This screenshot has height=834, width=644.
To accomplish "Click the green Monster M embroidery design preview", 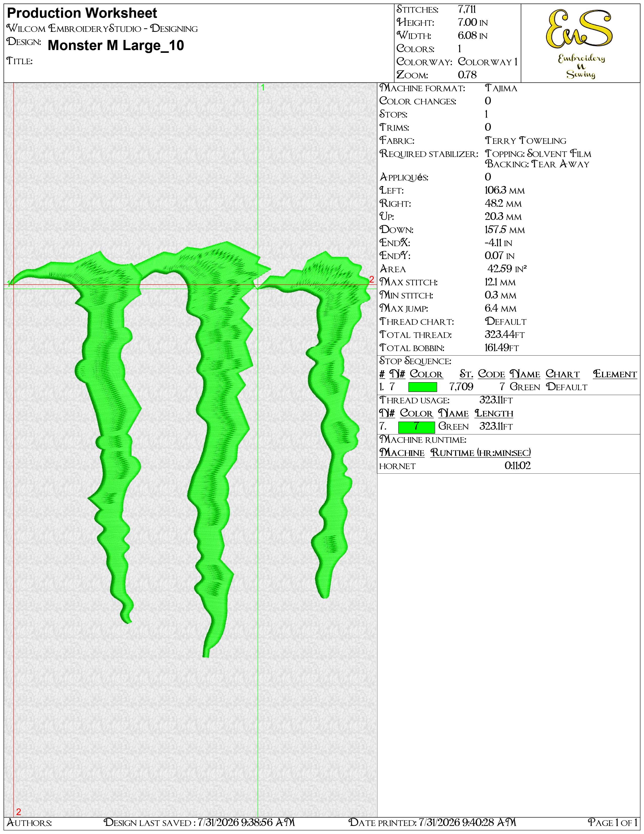I will tap(190, 449).
